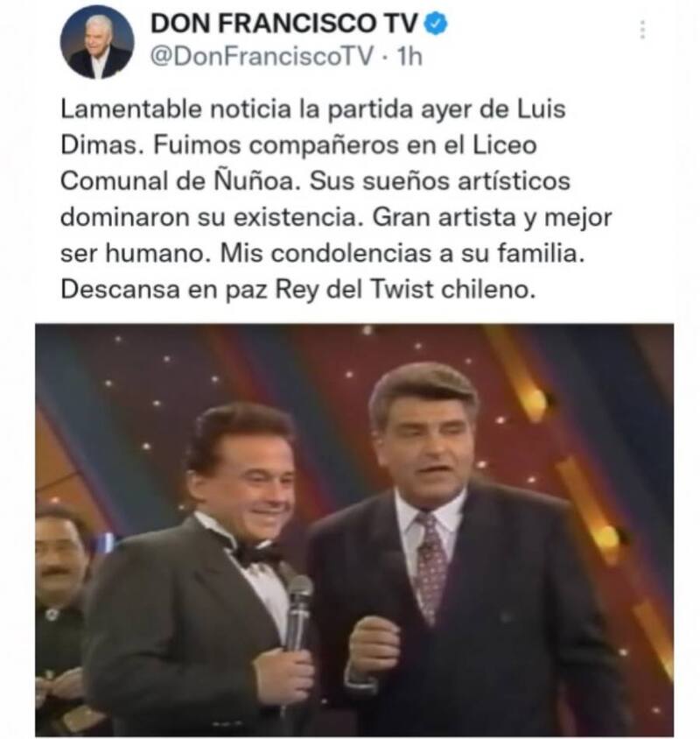Open Don Francisco's profile avatar
Viewport: 700px width, 739px height.
97,42
